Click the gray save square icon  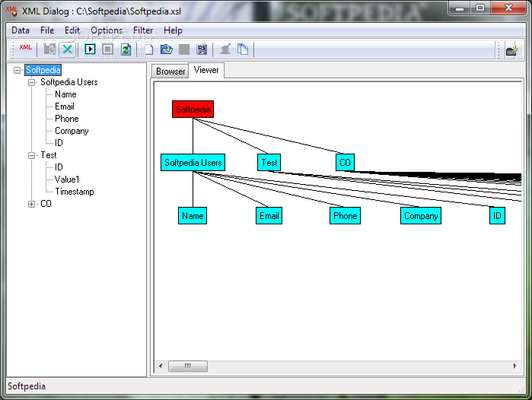(x=184, y=49)
